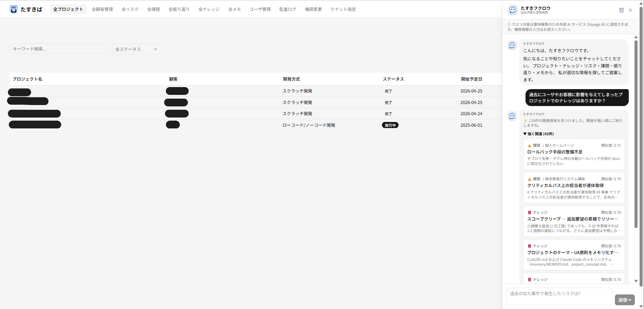Click the ローコード/ノーコード開発 cell
Image resolution: width=644 pixels, height=309 pixels.
coord(309,125)
